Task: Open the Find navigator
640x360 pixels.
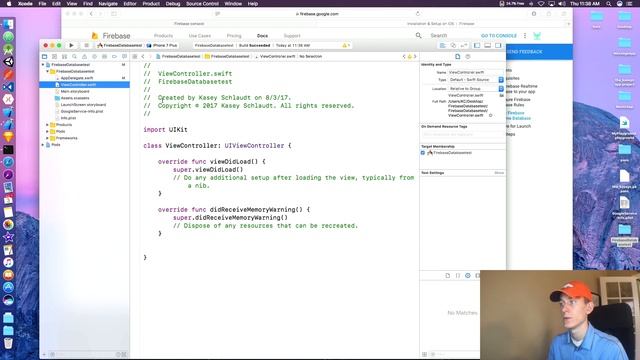Action: point(74,56)
